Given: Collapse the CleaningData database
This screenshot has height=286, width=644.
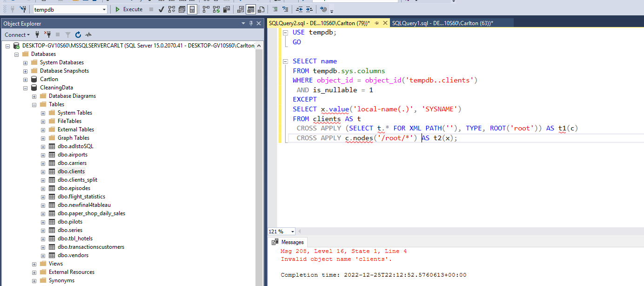Looking at the screenshot, I should tap(25, 88).
